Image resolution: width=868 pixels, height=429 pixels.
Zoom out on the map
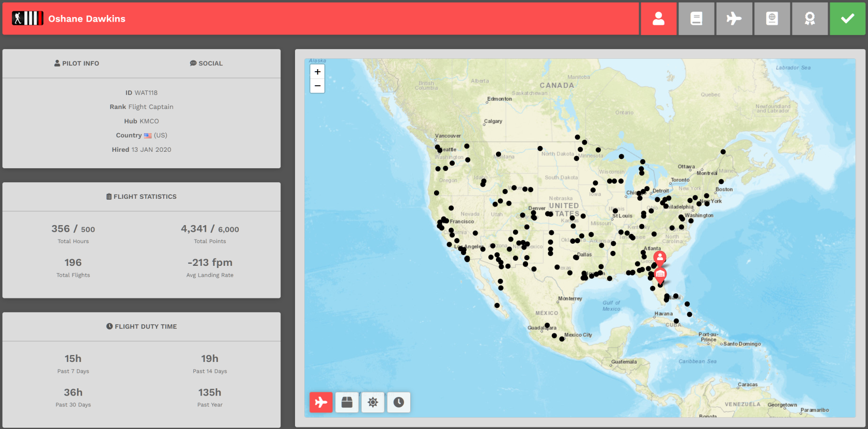coord(317,86)
